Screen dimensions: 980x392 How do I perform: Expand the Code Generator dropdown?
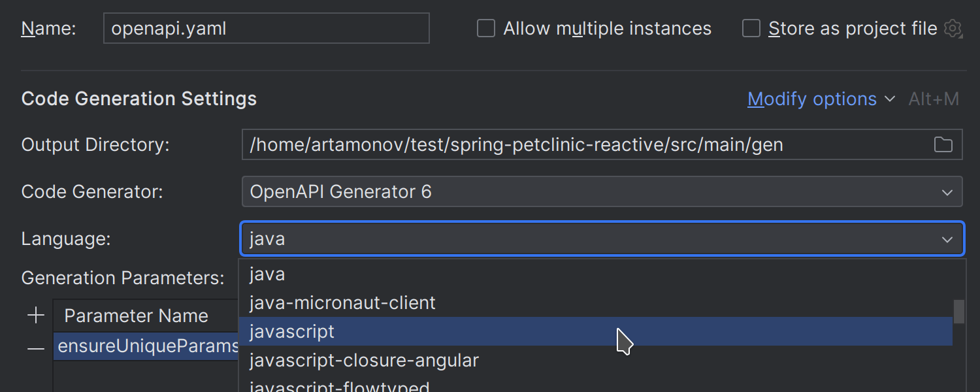(947, 192)
